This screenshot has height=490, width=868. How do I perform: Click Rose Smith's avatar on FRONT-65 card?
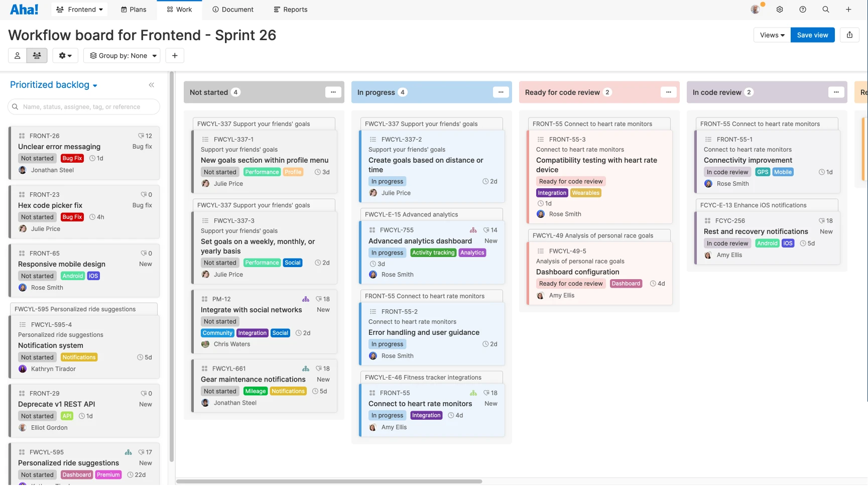[23, 287]
